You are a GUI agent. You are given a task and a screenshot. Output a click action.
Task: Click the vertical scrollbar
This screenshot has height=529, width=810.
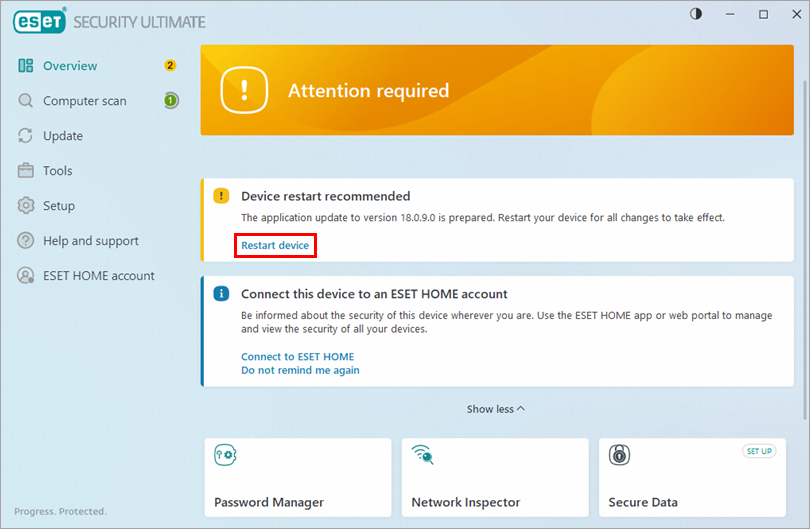pos(803,250)
